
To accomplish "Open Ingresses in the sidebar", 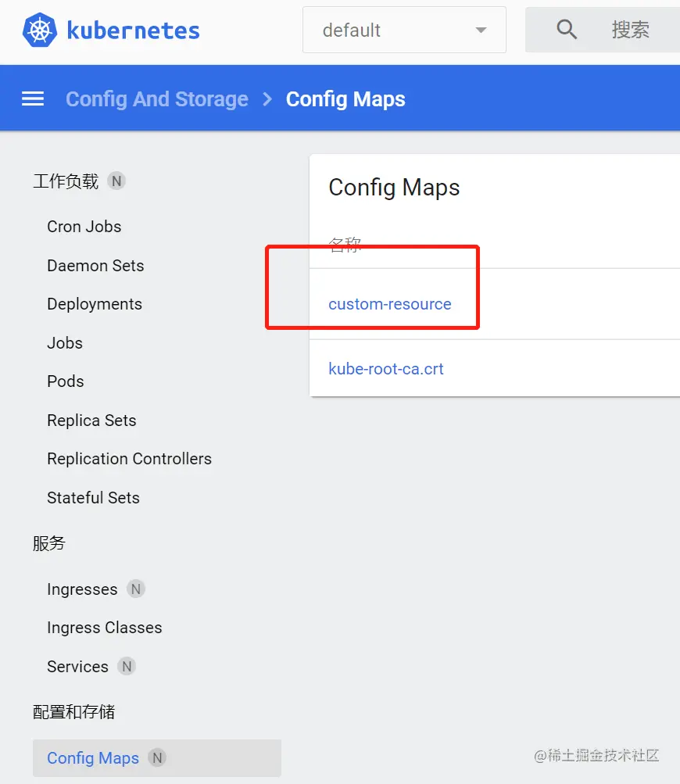I will 82,589.
